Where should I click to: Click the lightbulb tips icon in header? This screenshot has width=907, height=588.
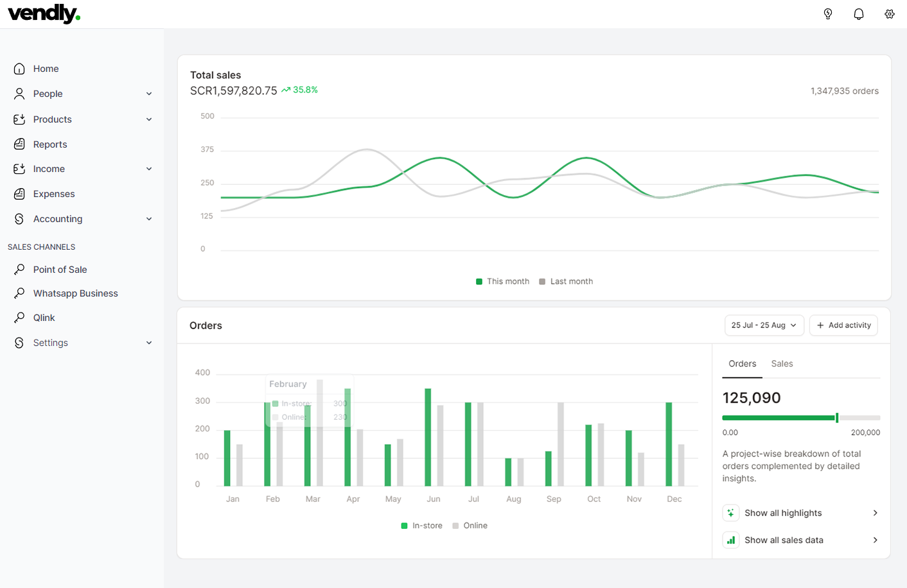828,14
